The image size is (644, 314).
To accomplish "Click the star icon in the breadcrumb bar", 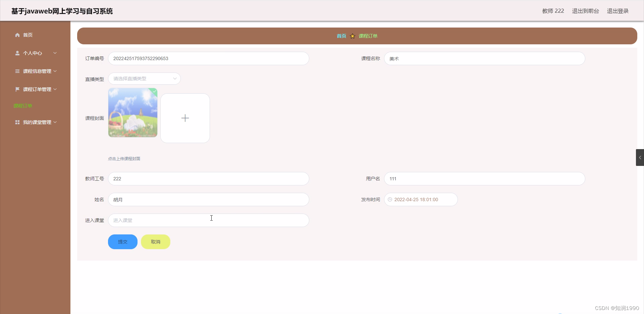I will pyautogui.click(x=352, y=36).
